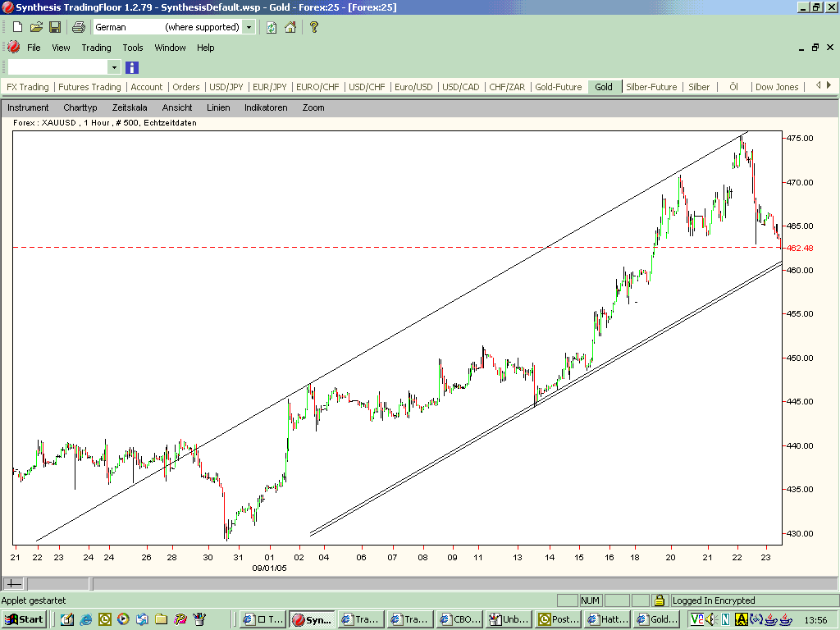
Task: Switch to the Orders tab
Action: click(186, 87)
